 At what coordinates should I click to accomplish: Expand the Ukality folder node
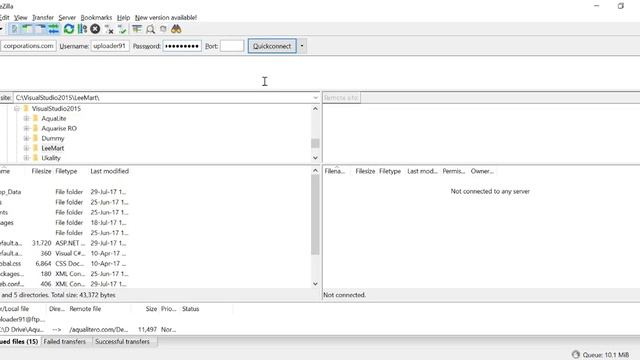[x=27, y=158]
